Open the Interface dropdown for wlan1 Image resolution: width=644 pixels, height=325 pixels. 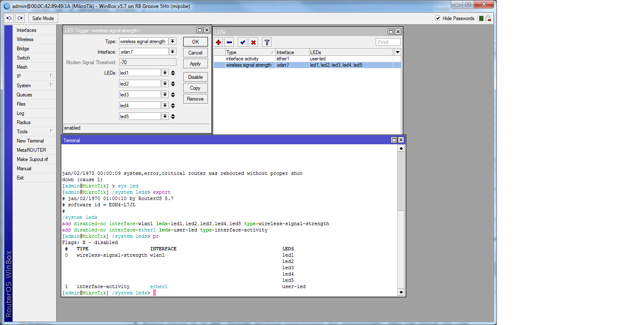click(173, 52)
